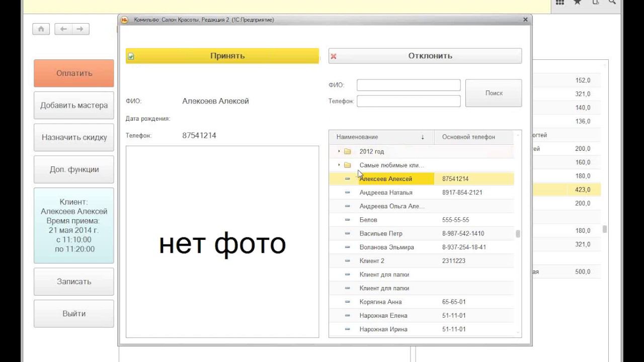Expand the Самые любимые кли… folder
644x362 pixels.
click(339, 165)
